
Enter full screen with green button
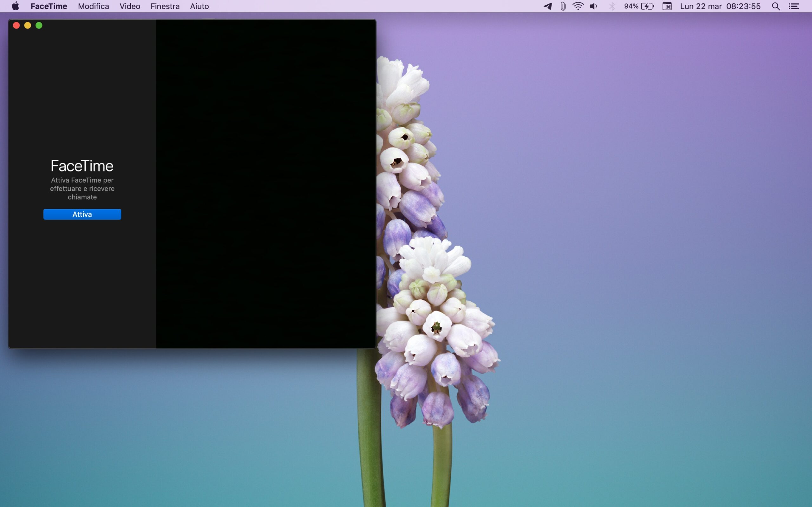click(39, 25)
